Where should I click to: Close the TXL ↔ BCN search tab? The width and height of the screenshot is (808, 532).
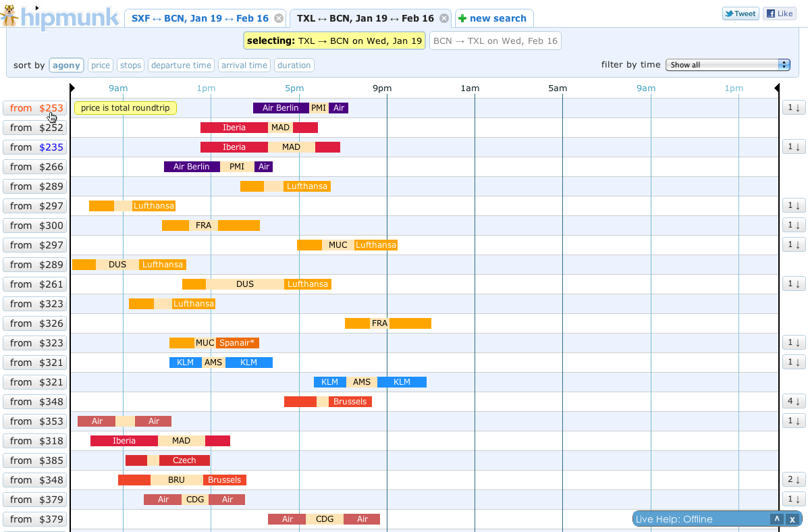click(x=443, y=19)
